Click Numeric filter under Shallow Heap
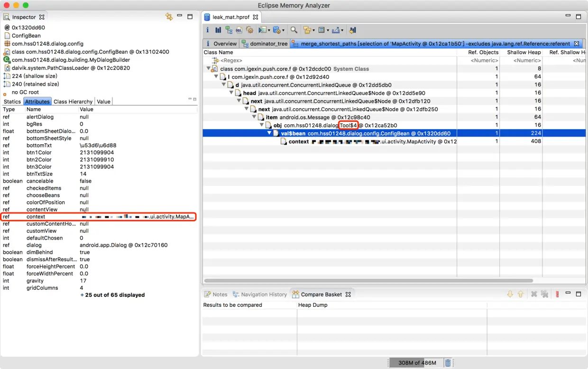 point(521,61)
